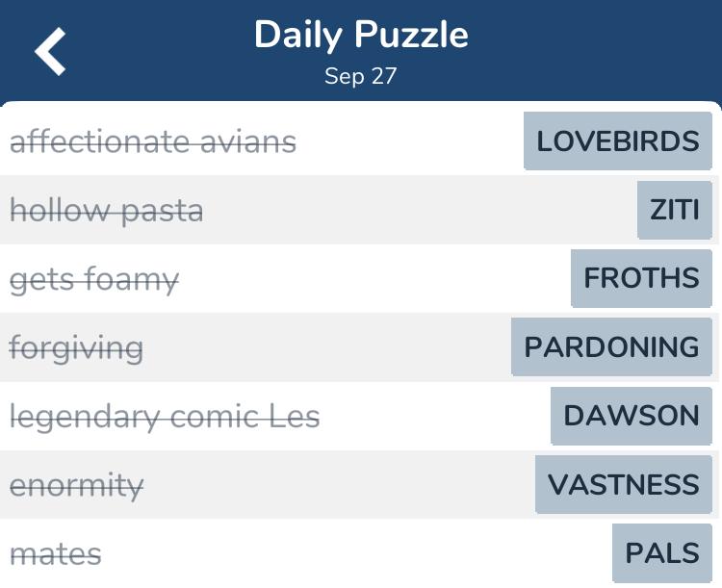This screenshot has height=588, width=722.
Task: Select the Sep 27 date label
Action: tap(360, 77)
